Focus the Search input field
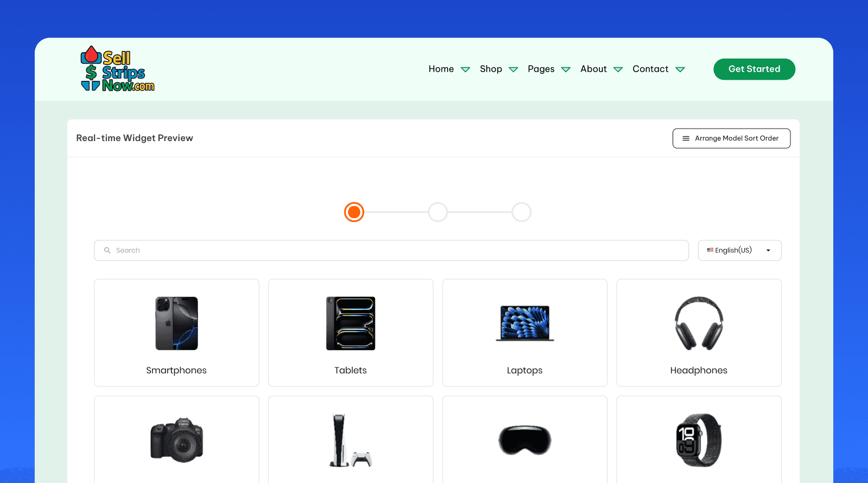The width and height of the screenshot is (868, 483). coord(391,250)
